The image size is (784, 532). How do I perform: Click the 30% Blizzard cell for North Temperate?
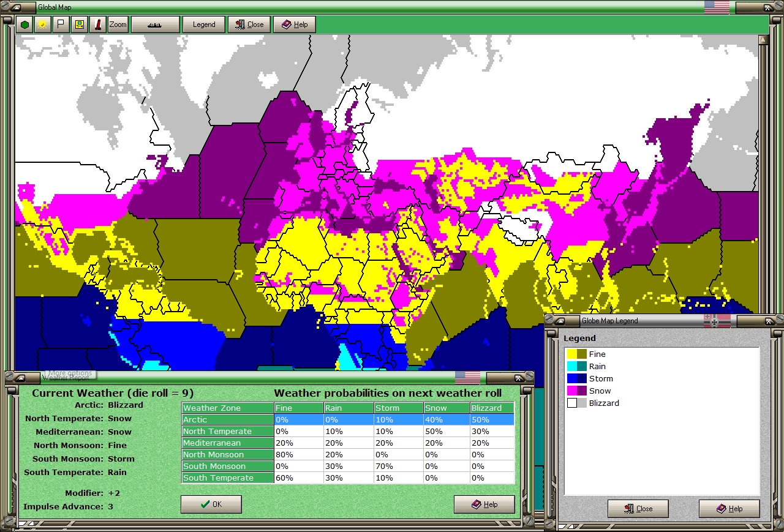point(492,432)
